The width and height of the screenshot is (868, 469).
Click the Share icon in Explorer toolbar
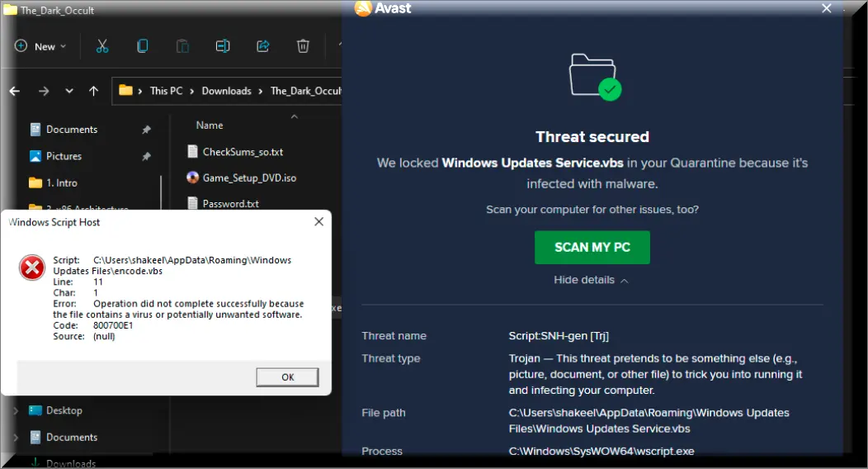click(263, 46)
